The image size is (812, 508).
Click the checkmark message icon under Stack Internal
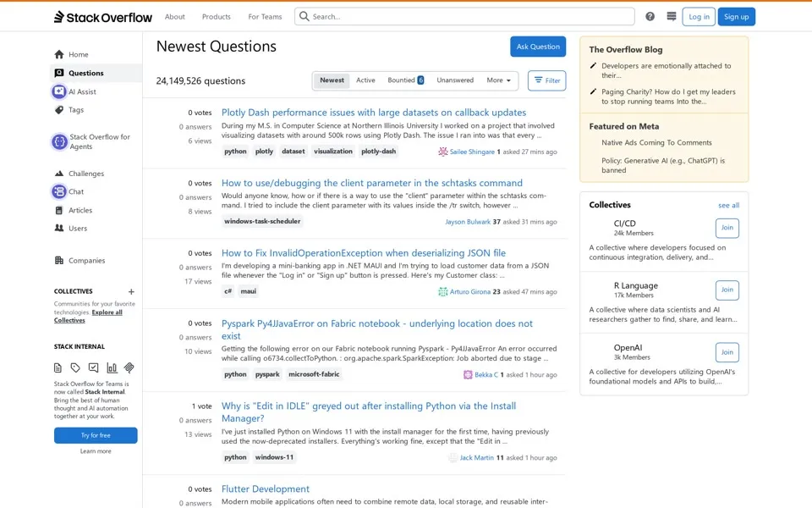[x=93, y=368]
